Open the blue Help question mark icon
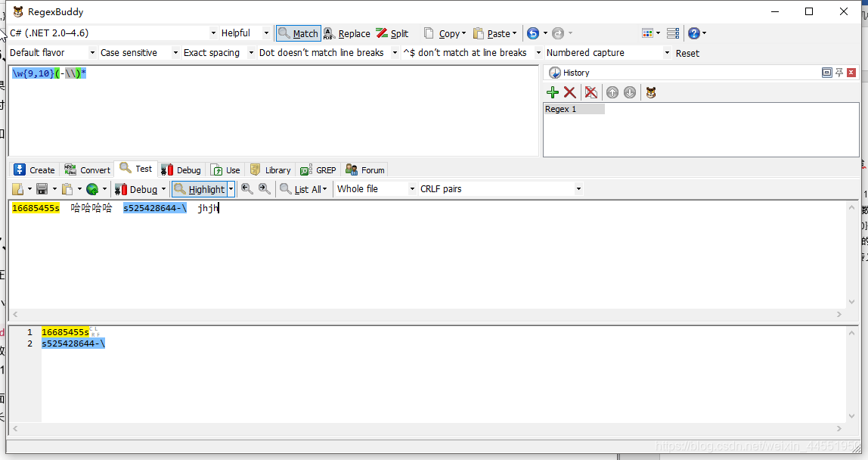This screenshot has height=460, width=868. (x=693, y=33)
